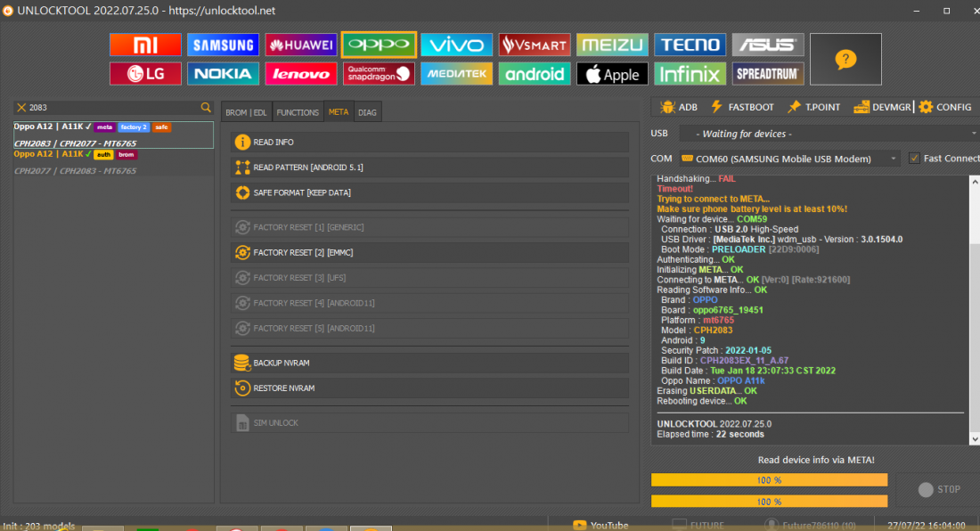The width and height of the screenshot is (980, 531).
Task: Select the LG brand logo
Action: (145, 74)
